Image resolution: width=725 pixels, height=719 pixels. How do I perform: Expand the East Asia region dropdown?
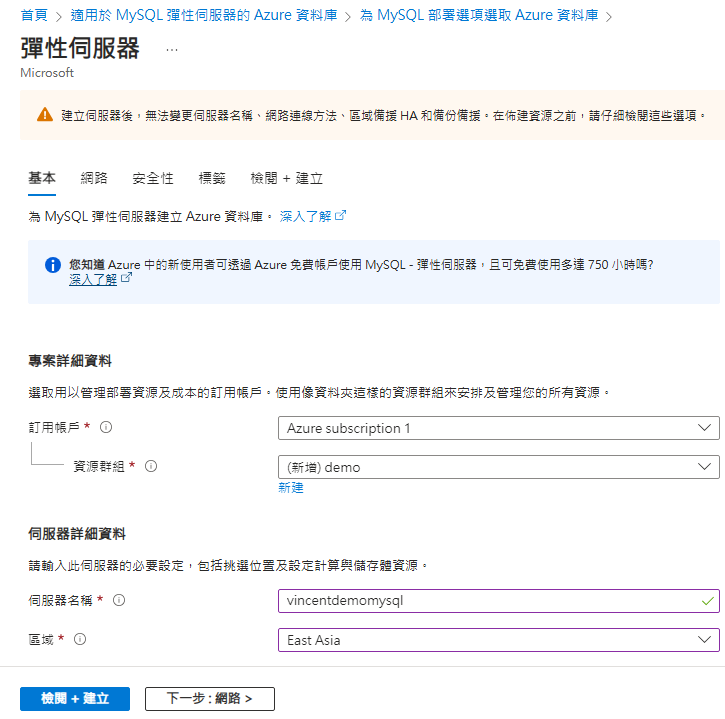click(498, 639)
